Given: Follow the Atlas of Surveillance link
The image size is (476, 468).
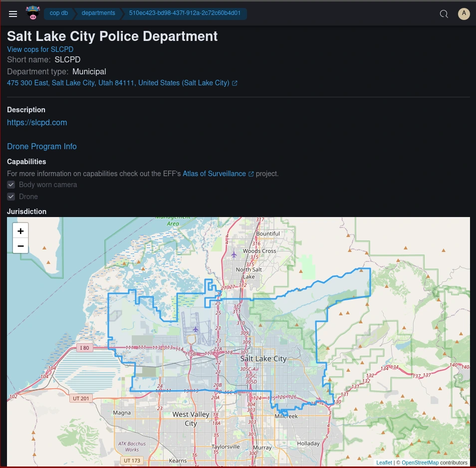Looking at the screenshot, I should (x=214, y=174).
